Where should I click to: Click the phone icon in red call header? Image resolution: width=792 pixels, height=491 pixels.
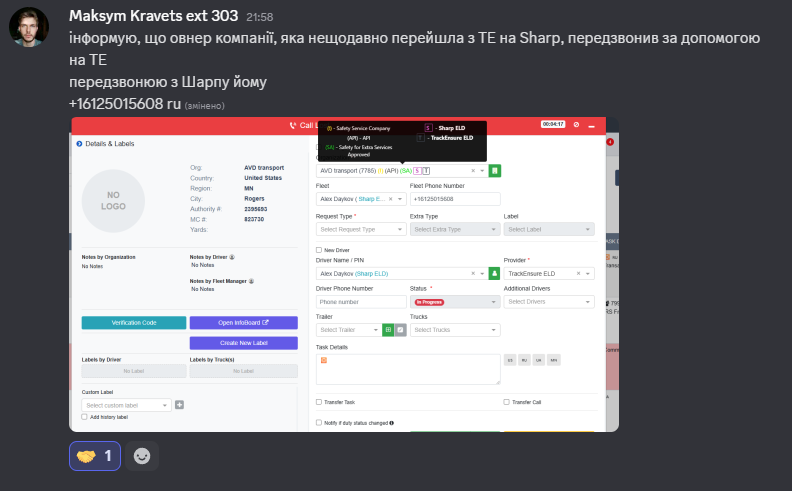(x=293, y=125)
